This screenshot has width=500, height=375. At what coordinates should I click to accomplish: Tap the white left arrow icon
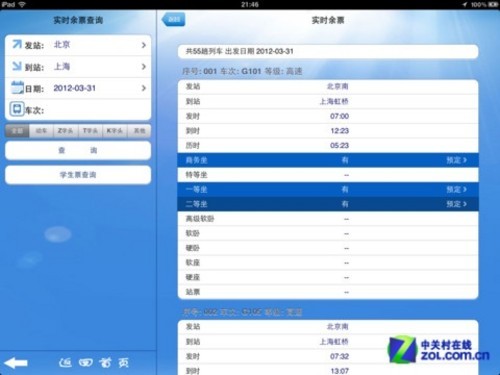click(16, 363)
